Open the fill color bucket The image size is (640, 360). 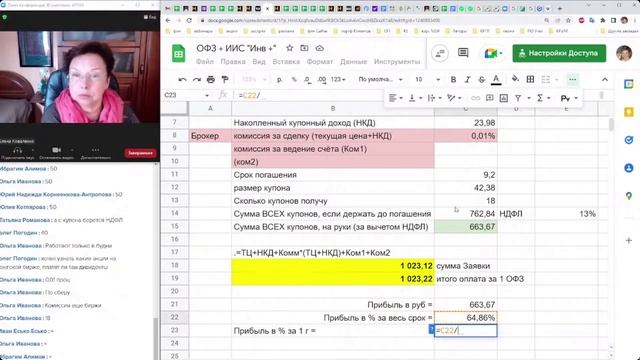point(515,79)
